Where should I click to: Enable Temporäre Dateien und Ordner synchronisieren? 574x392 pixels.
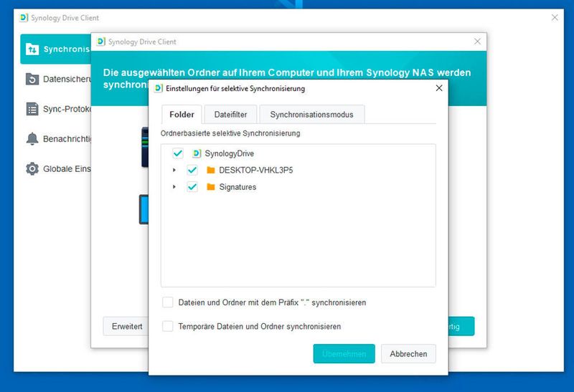tap(168, 326)
